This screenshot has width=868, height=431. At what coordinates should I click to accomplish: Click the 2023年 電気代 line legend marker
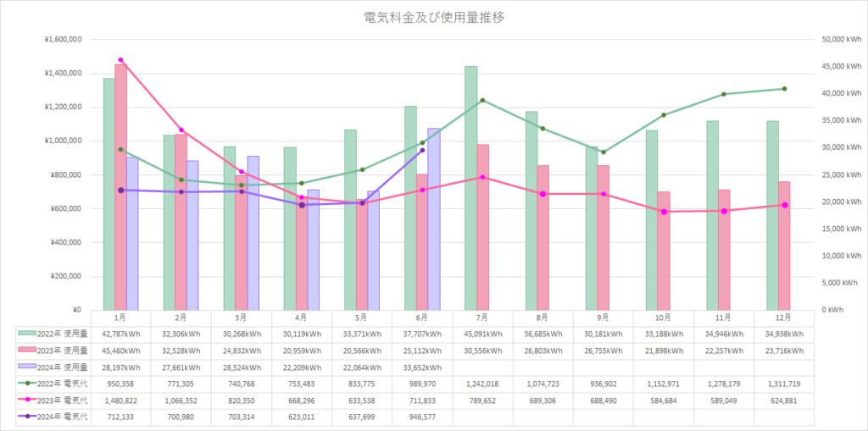click(x=26, y=400)
